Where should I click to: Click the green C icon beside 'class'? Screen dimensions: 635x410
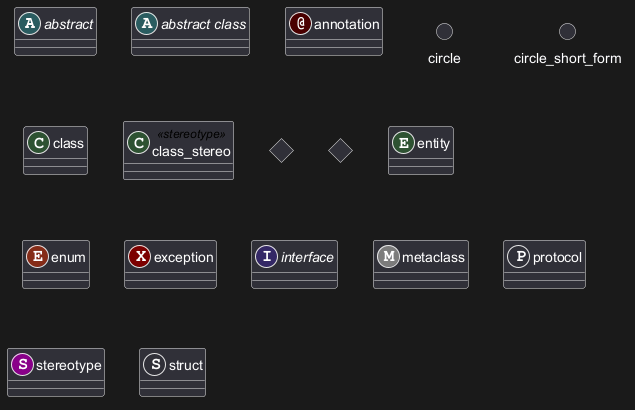click(39, 143)
